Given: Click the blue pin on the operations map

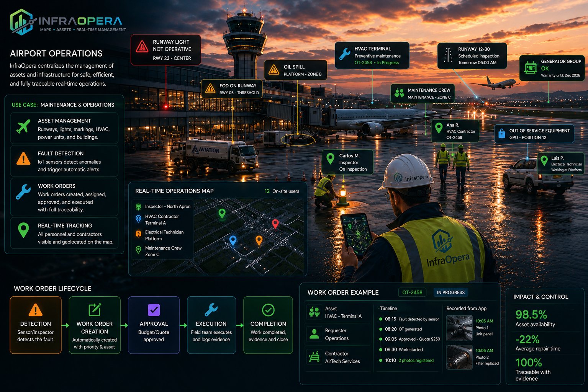Looking at the screenshot, I should [233, 240].
